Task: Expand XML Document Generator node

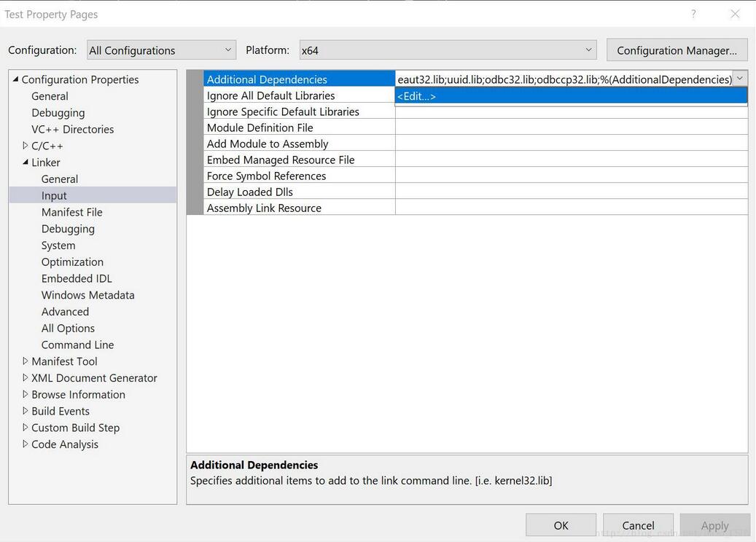Action: pos(25,377)
